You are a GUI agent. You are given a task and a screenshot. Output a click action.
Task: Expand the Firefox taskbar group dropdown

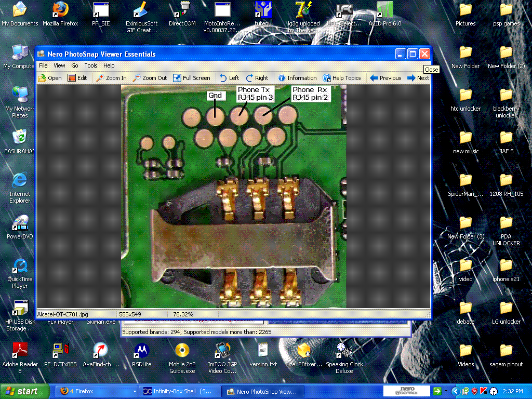[x=135, y=391]
